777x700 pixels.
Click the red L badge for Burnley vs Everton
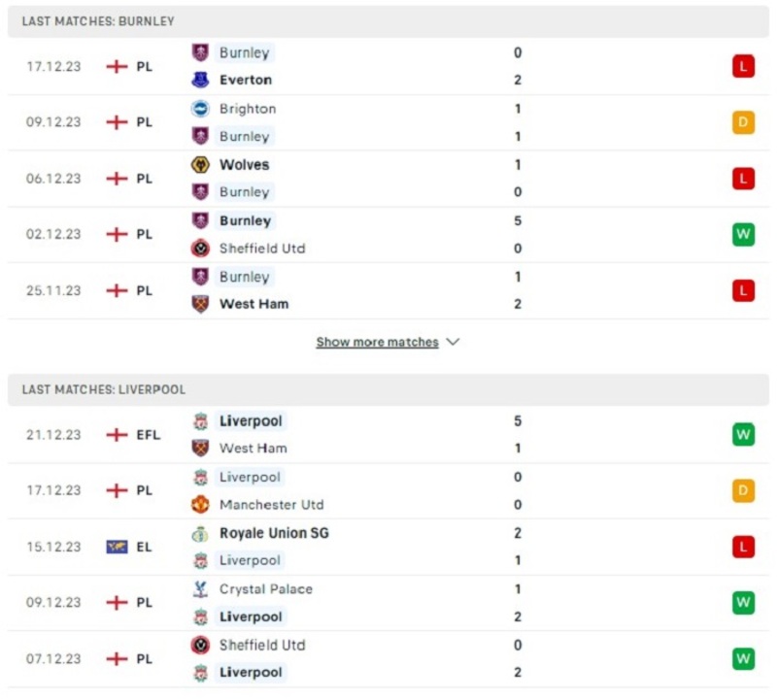(x=743, y=66)
